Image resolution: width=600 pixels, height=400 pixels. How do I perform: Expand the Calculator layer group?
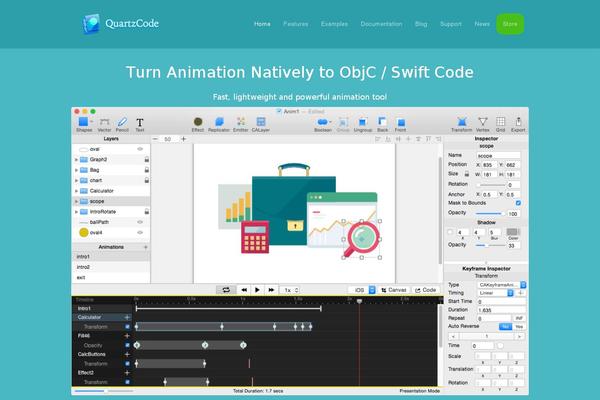tap(76, 191)
